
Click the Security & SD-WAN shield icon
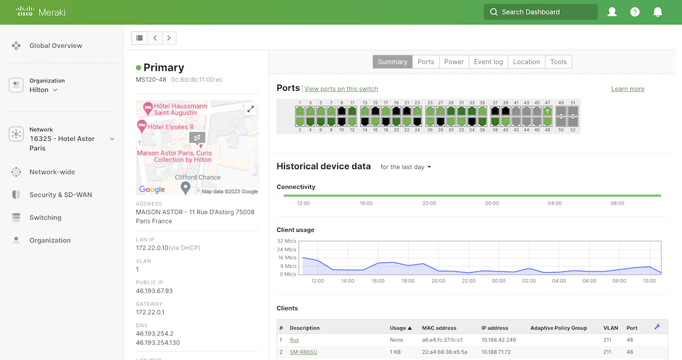point(16,194)
